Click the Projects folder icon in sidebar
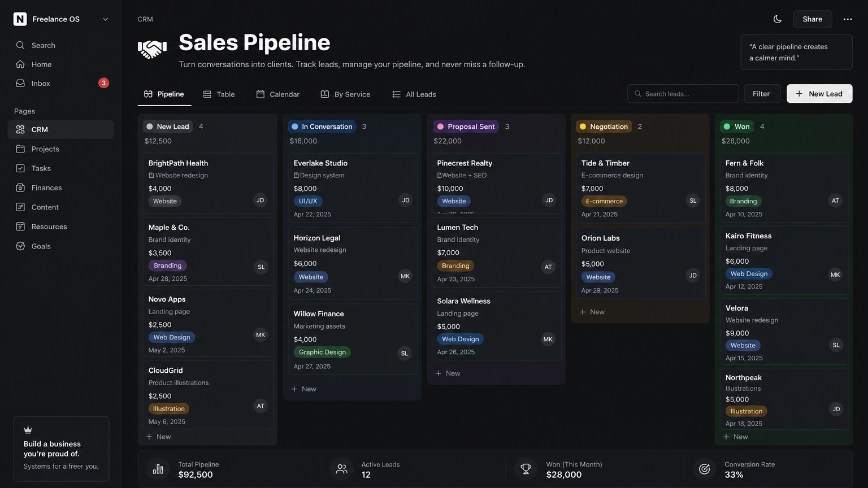 [x=20, y=149]
